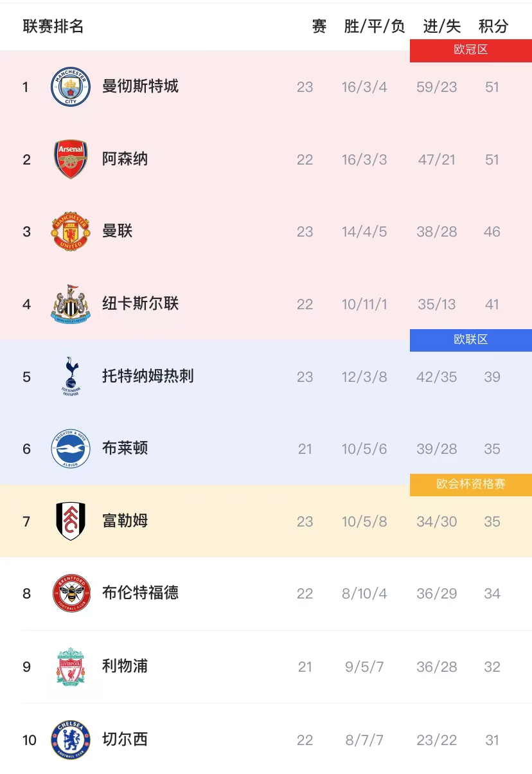Click the Chelsea lion badge
Screen dimensions: 532x774
(71, 739)
